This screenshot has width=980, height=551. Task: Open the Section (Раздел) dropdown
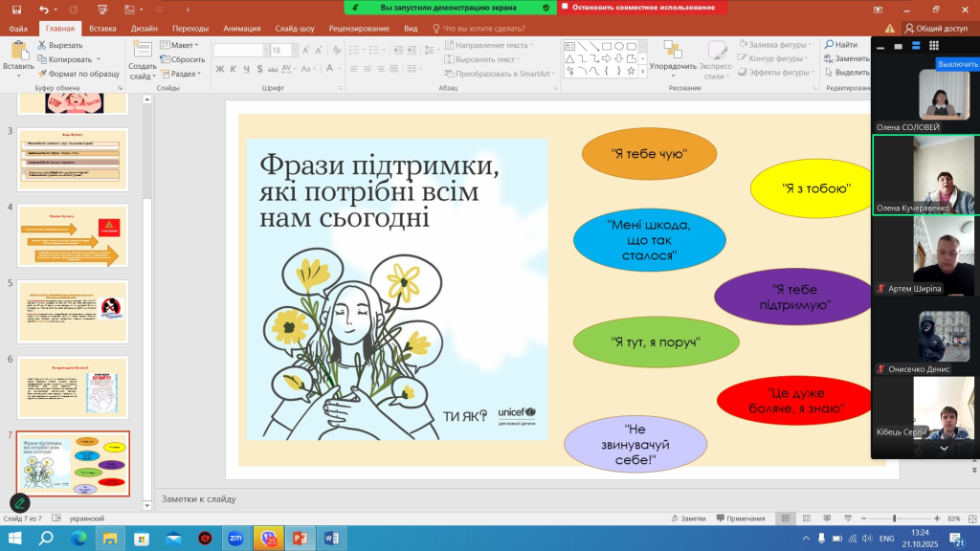(x=181, y=74)
